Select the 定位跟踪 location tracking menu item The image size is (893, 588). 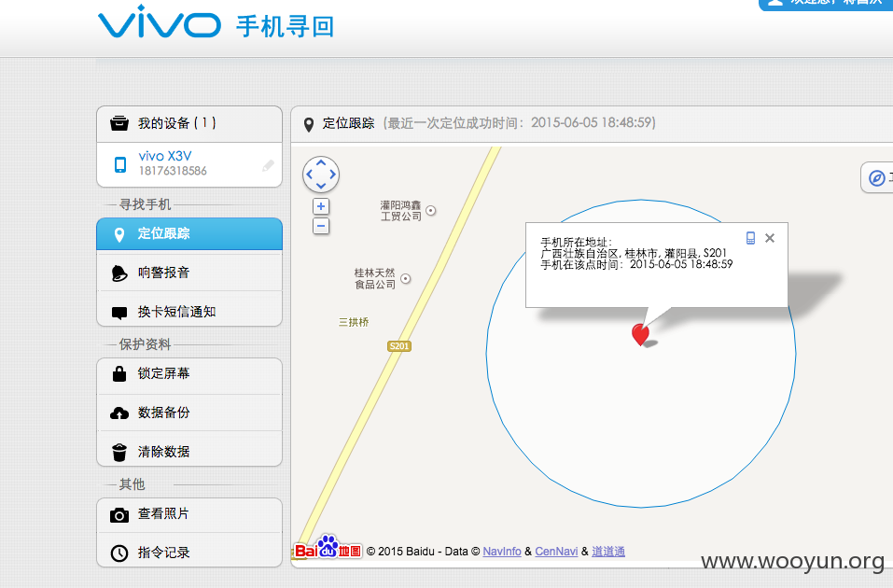click(189, 233)
